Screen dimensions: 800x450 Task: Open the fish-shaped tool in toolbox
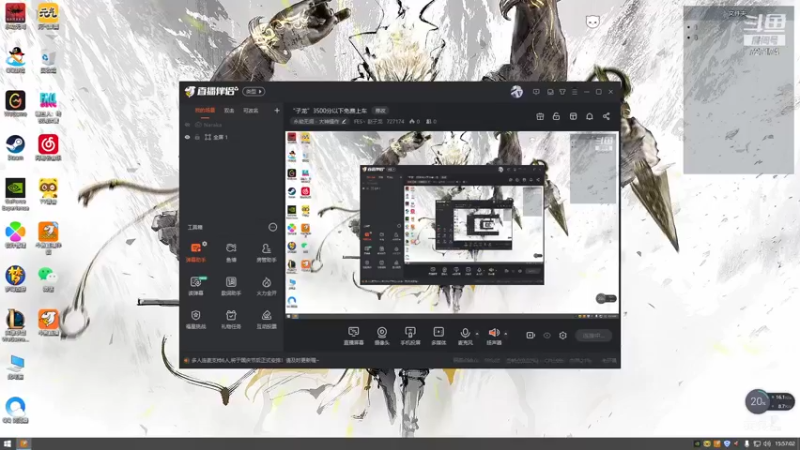pos(231,252)
